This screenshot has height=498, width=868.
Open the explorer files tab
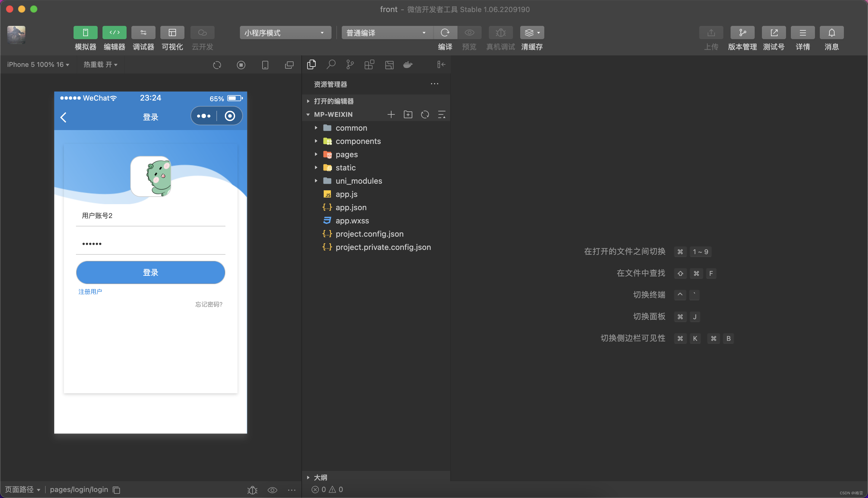(x=311, y=65)
